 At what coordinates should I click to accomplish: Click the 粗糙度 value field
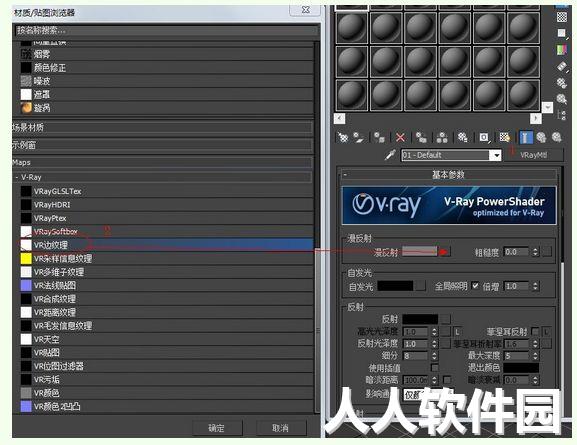517,252
